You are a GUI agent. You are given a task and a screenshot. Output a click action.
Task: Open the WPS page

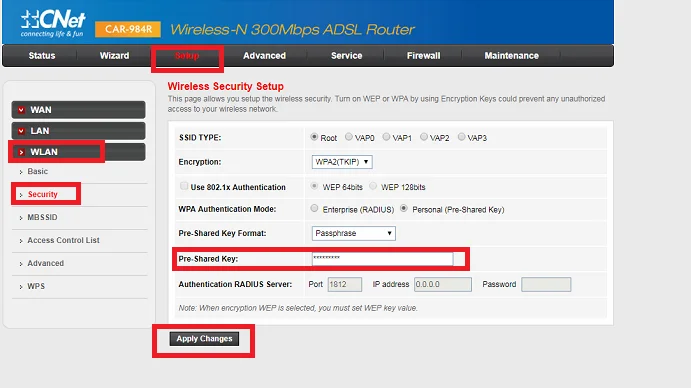click(x=36, y=286)
